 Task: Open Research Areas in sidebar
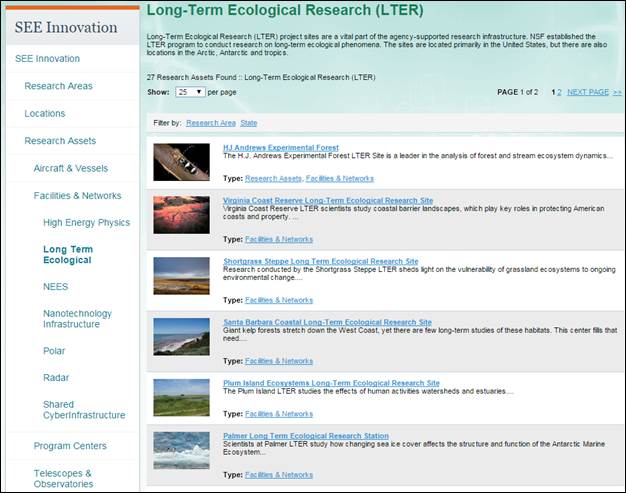click(58, 86)
